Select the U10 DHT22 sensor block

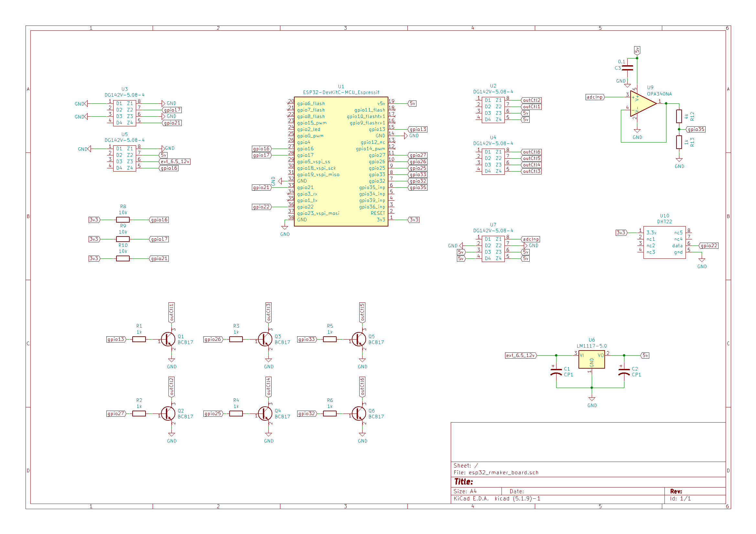click(x=664, y=243)
